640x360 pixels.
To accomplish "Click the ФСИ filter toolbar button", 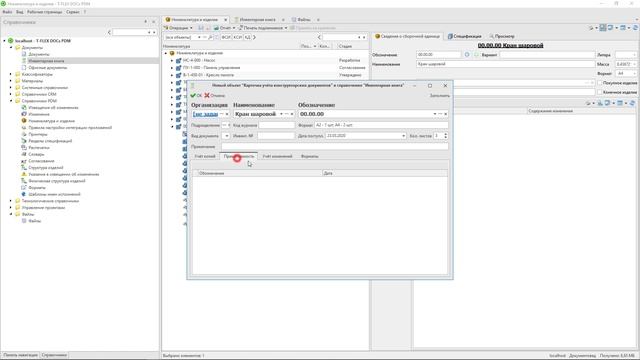I will click(226, 37).
